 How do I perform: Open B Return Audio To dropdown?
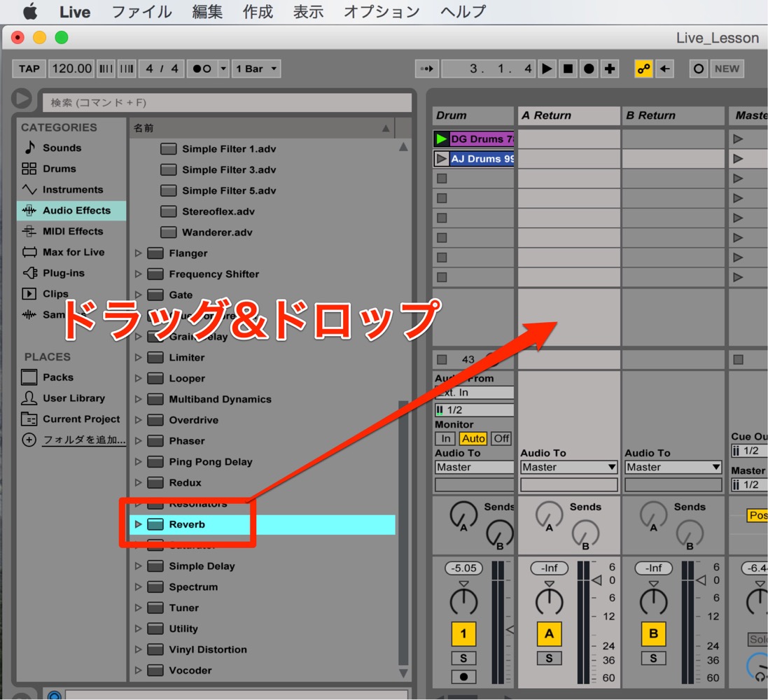pyautogui.click(x=673, y=468)
